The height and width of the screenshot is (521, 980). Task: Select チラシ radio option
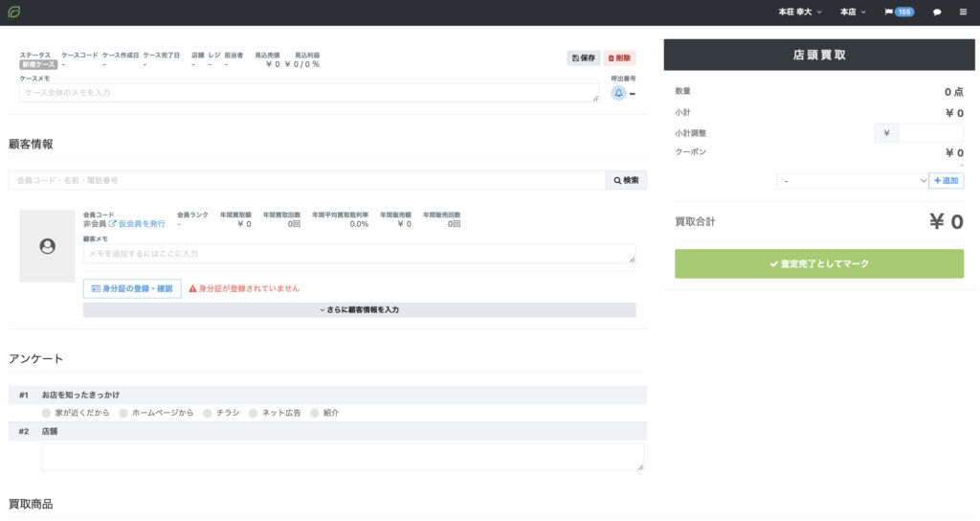208,413
